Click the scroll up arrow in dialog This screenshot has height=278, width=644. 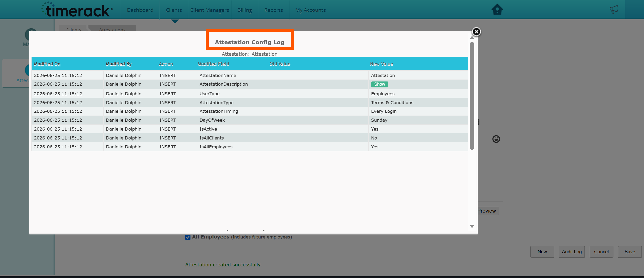[472, 38]
